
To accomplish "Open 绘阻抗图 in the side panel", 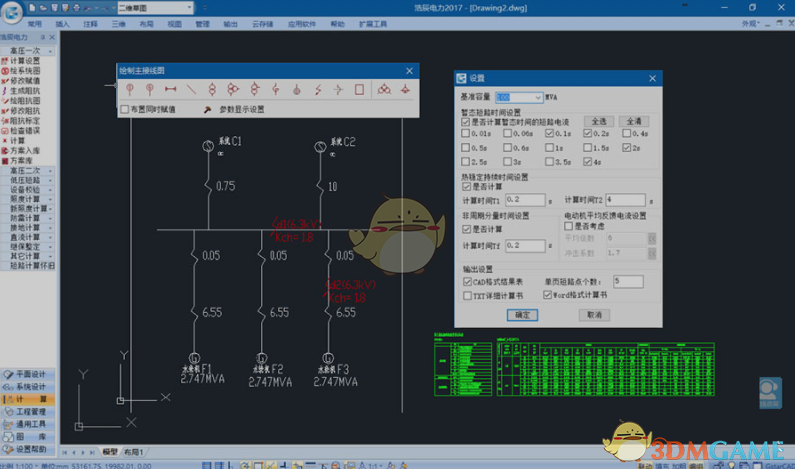I will [25, 100].
